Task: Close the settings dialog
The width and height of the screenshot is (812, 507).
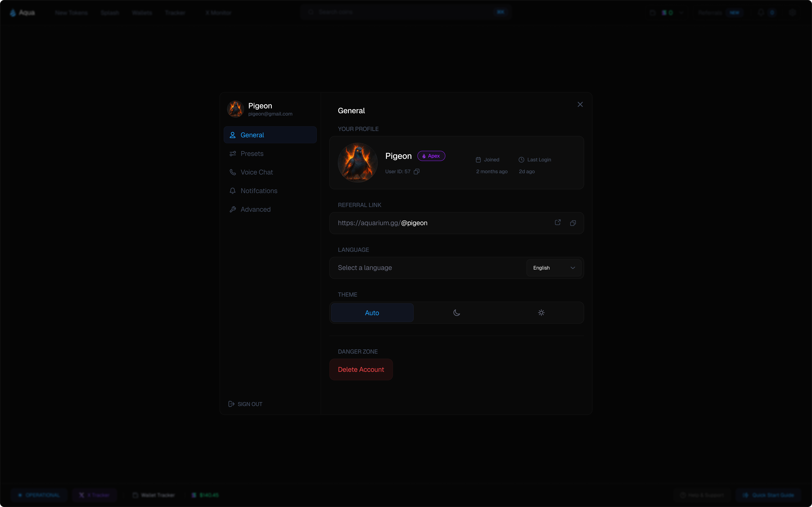Action: (580, 105)
